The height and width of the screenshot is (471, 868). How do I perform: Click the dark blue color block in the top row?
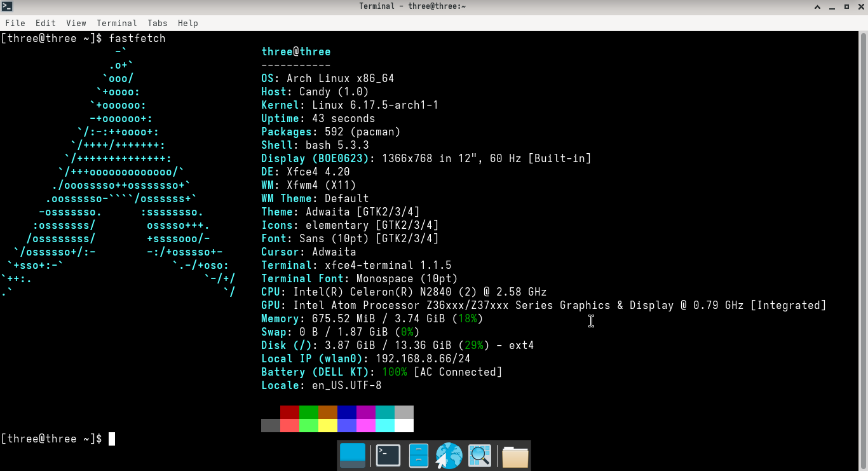click(347, 412)
